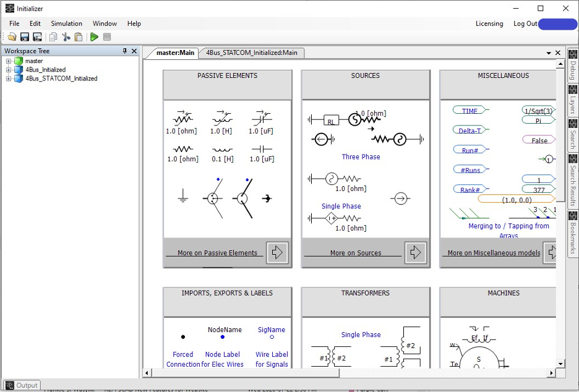The image size is (579, 392).
Task: Open the Bookmarks side panel
Action: point(573,233)
